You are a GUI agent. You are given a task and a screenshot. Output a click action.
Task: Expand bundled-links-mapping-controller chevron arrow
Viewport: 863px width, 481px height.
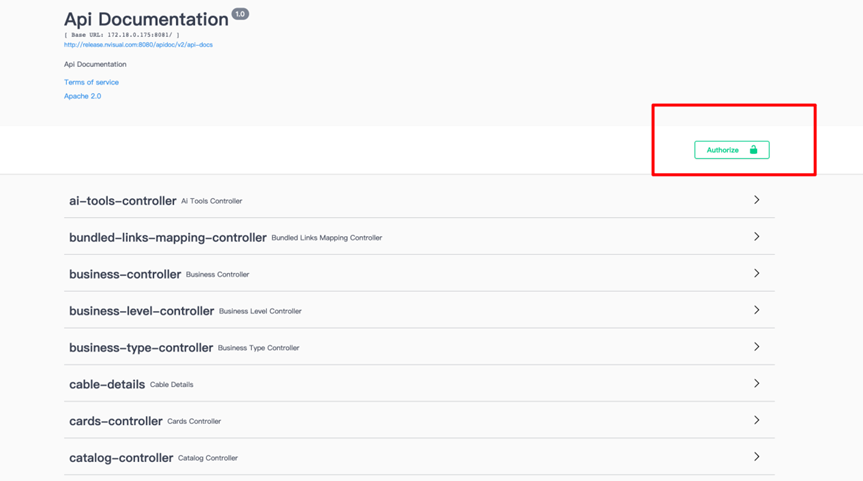coord(756,237)
